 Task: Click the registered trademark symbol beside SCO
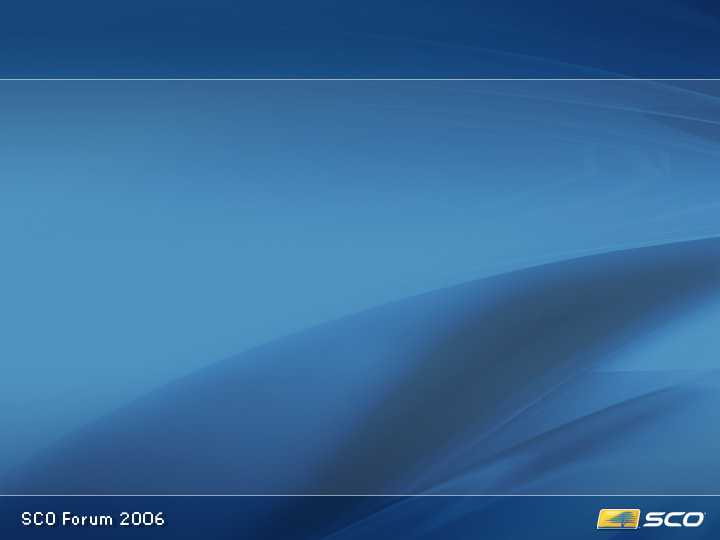[x=706, y=513]
